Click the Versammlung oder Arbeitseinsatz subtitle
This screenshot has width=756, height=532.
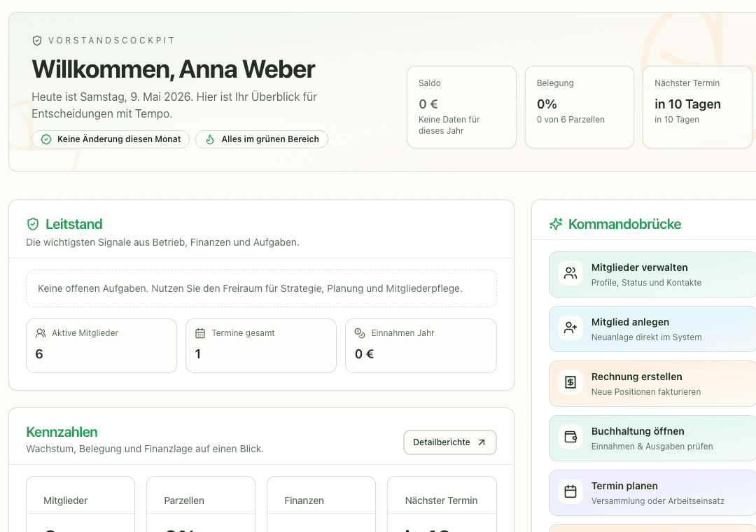pyautogui.click(x=657, y=500)
